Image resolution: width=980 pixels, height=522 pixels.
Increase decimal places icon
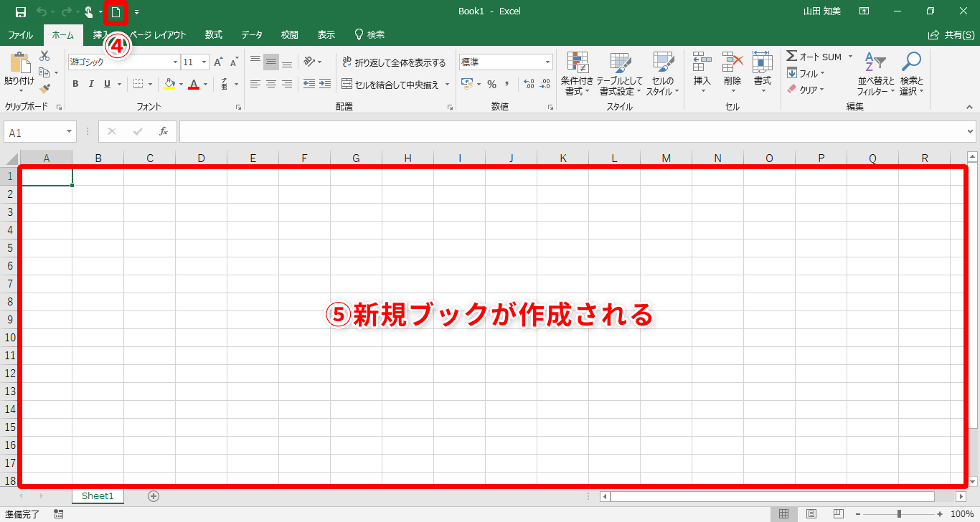(529, 84)
